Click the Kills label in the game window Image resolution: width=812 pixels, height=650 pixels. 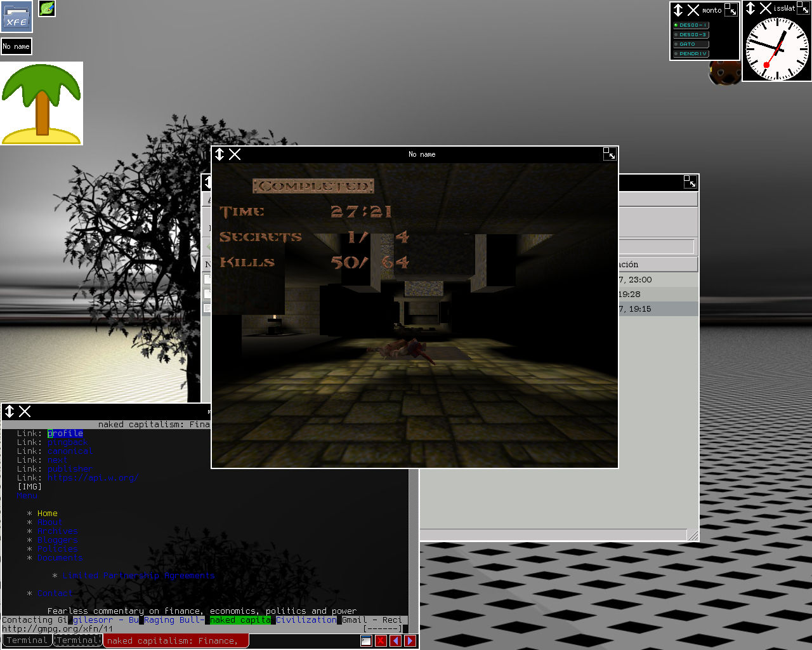tap(247, 262)
